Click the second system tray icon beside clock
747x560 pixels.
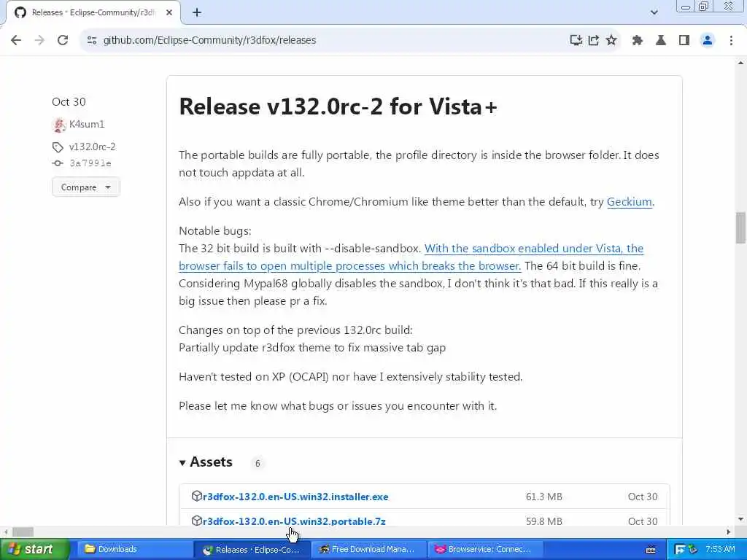pos(693,550)
